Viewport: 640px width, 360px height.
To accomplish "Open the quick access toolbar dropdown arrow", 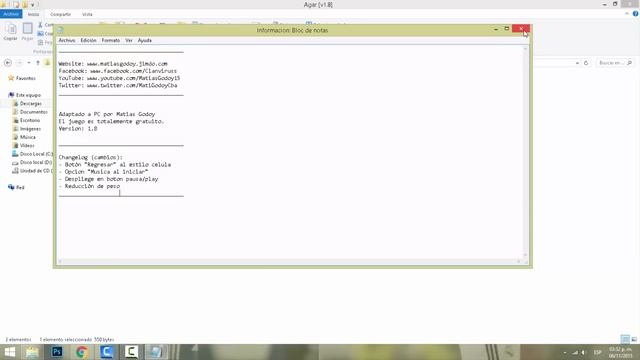I will pyautogui.click(x=33, y=5).
